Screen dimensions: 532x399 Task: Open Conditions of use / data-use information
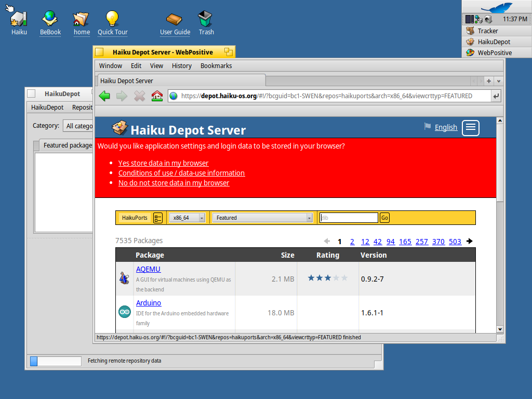point(181,173)
